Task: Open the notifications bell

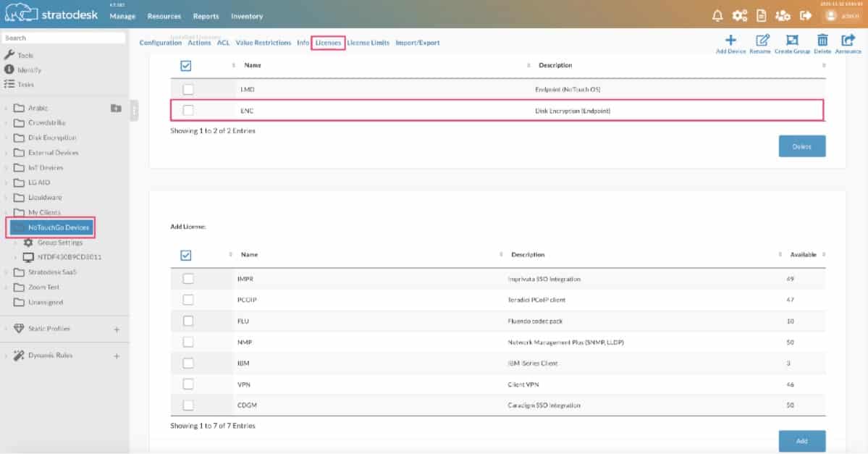Action: click(717, 15)
